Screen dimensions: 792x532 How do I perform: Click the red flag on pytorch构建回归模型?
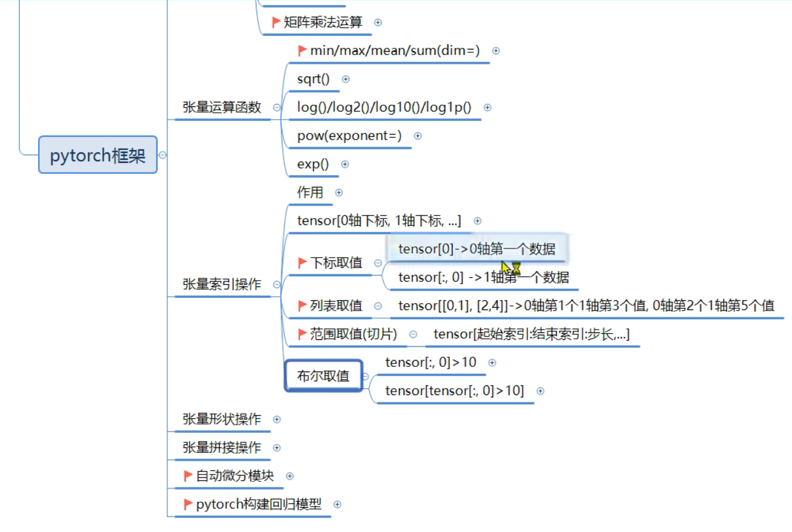pyautogui.click(x=188, y=504)
